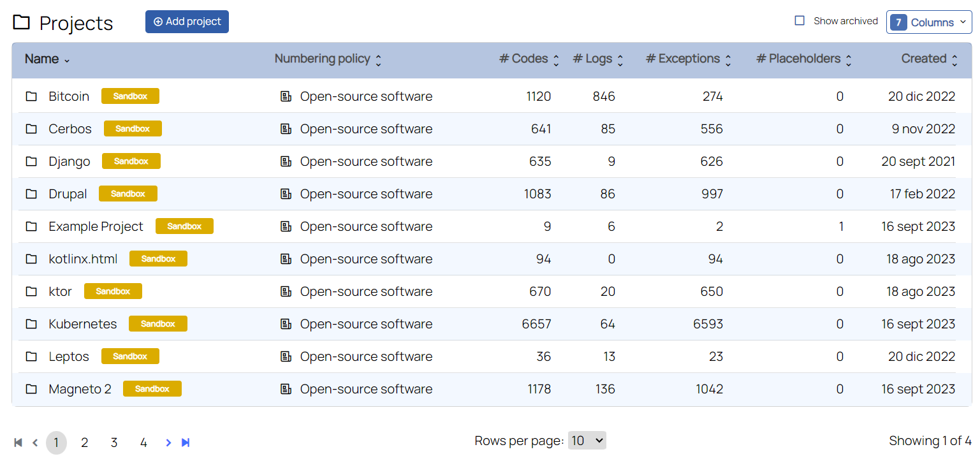Click the Showing 1 of 4 text
Screen dimensions: 980x461
(x=930, y=441)
